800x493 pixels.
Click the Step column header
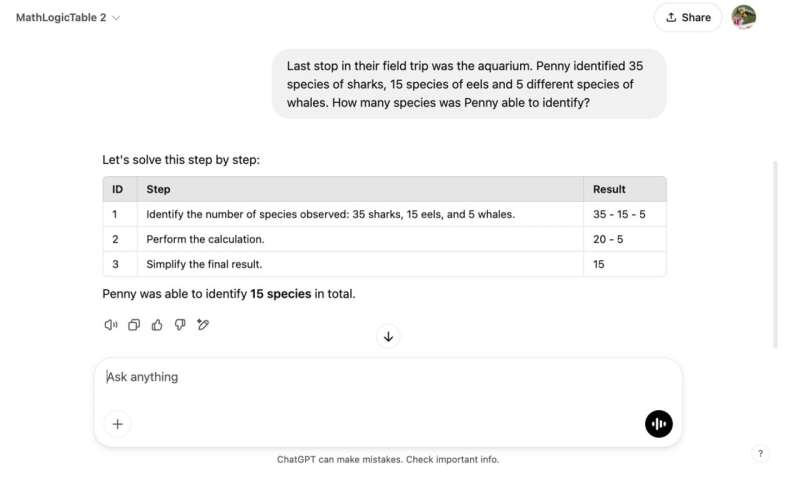(159, 189)
